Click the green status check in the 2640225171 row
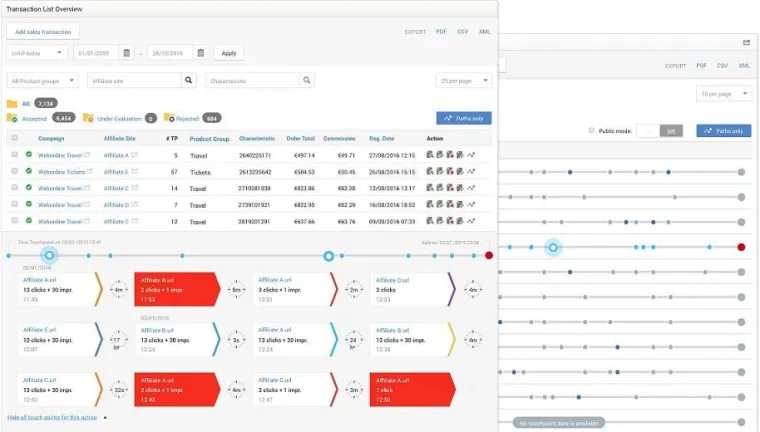760x432 pixels. (x=29, y=155)
